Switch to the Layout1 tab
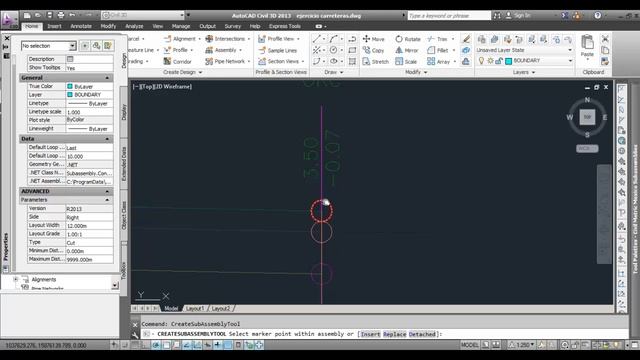This screenshot has height=360, width=640. point(195,308)
